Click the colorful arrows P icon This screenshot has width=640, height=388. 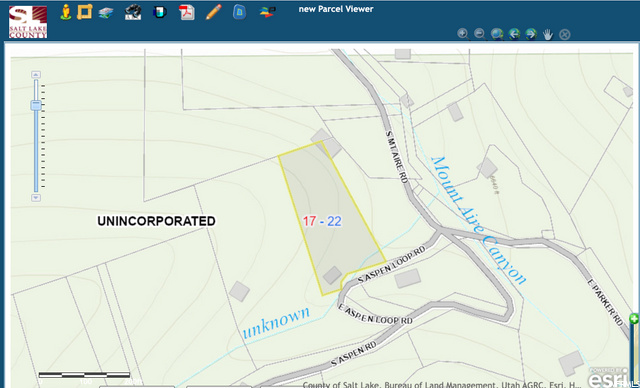coord(267,12)
